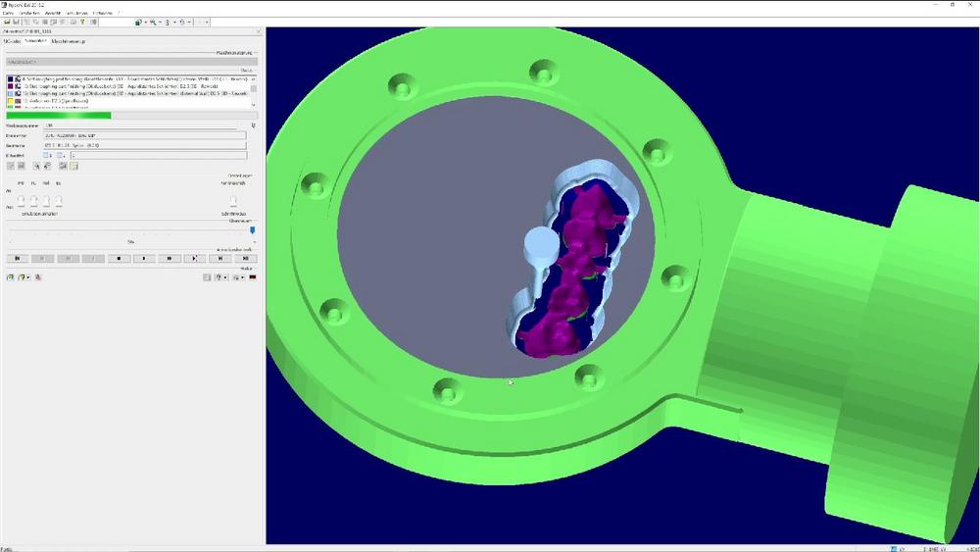Open the zoom tool dropdown arrow in toolbar
The image size is (980, 552).
[161, 22]
